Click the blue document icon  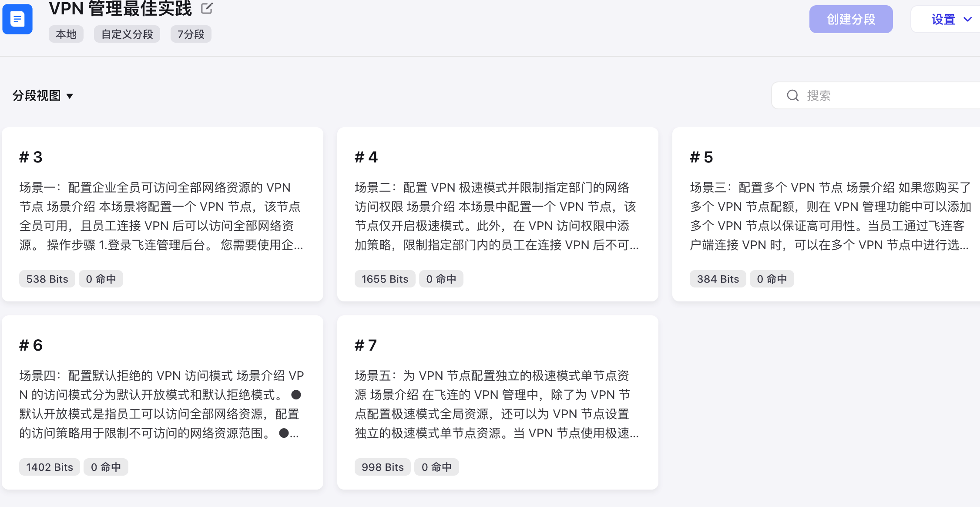[17, 19]
